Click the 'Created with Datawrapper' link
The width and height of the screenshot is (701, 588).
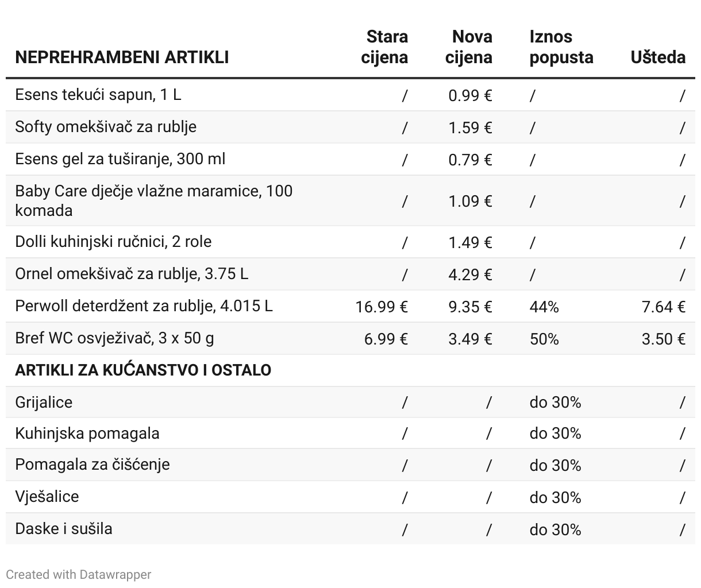79,574
